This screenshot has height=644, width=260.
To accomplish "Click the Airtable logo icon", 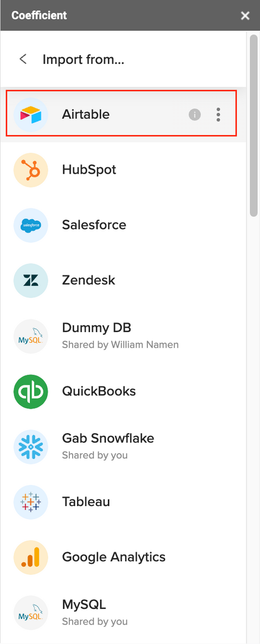I will (x=31, y=115).
